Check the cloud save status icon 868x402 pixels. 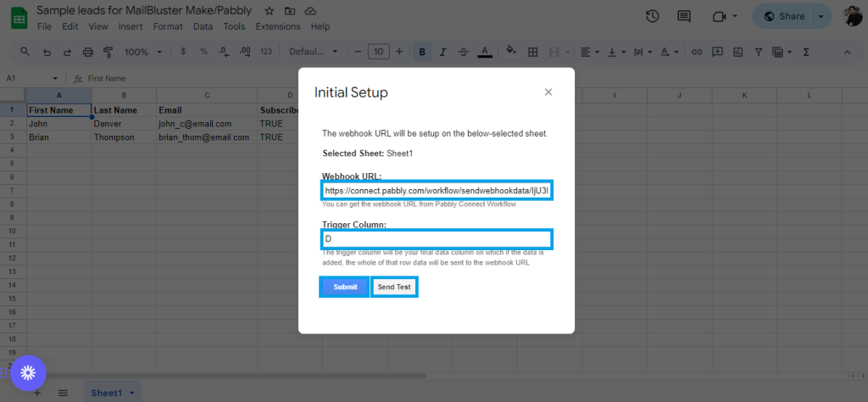311,11
